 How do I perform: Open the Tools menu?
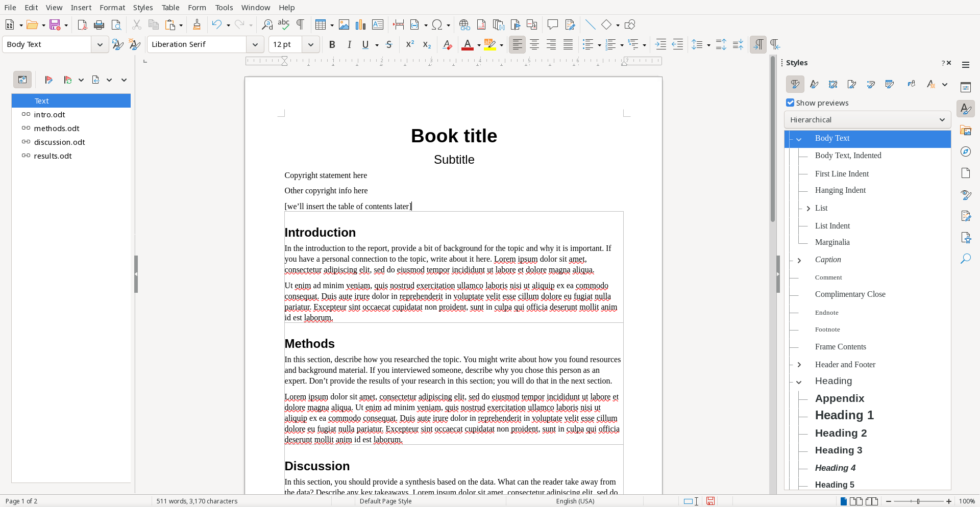224,7
